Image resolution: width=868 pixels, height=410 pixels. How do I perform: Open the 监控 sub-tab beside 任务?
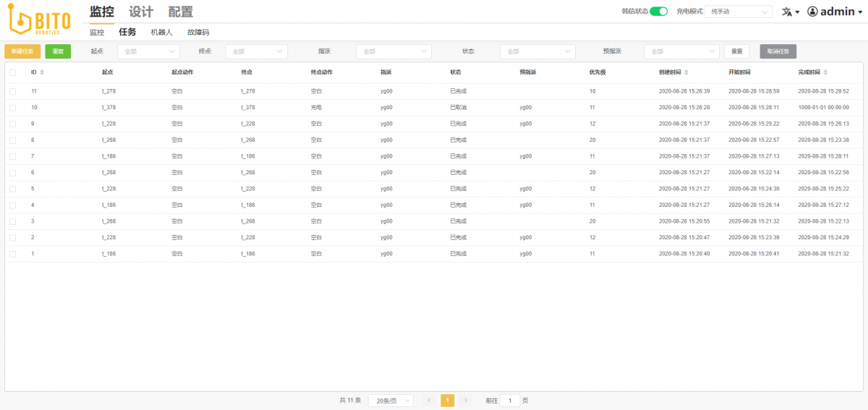pos(97,32)
